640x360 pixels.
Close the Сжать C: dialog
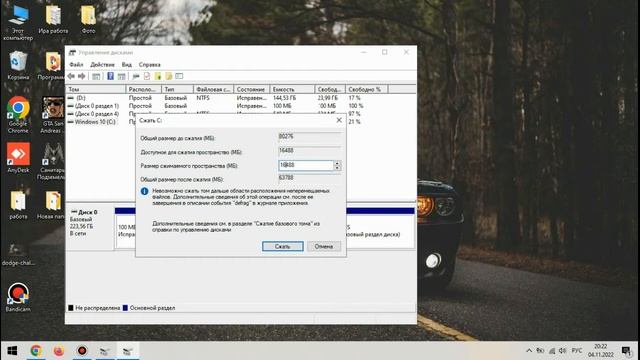(339, 120)
